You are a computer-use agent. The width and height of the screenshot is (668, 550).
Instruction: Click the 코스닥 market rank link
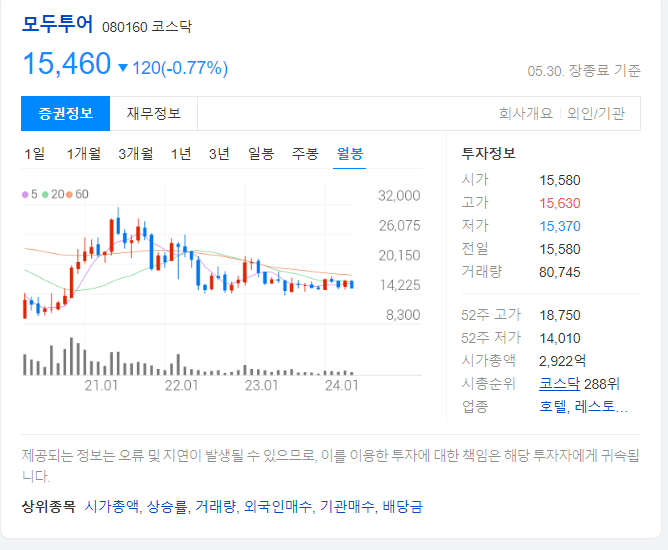[559, 384]
